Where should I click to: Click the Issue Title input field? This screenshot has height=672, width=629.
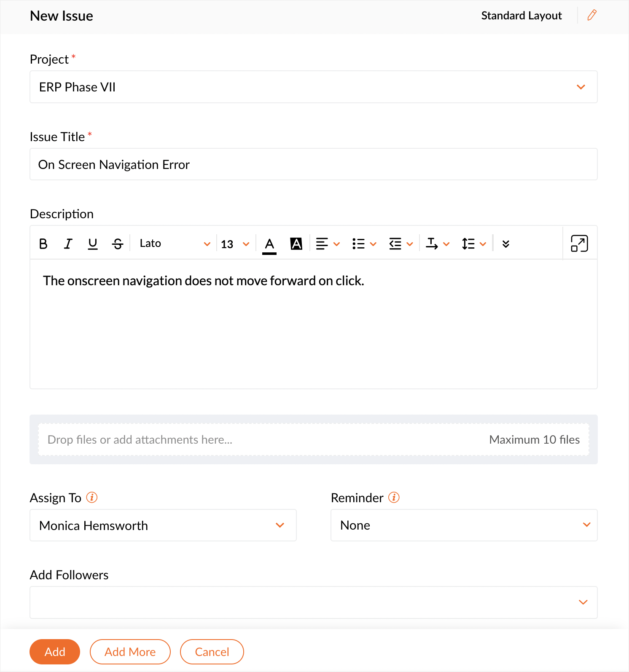coord(314,164)
